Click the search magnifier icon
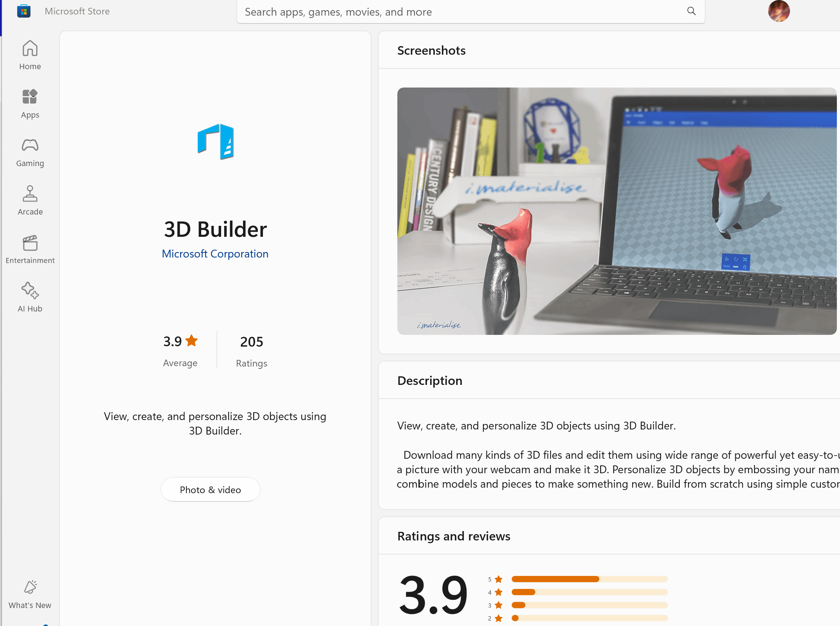Screen dimensions: 840x626 [691, 11]
